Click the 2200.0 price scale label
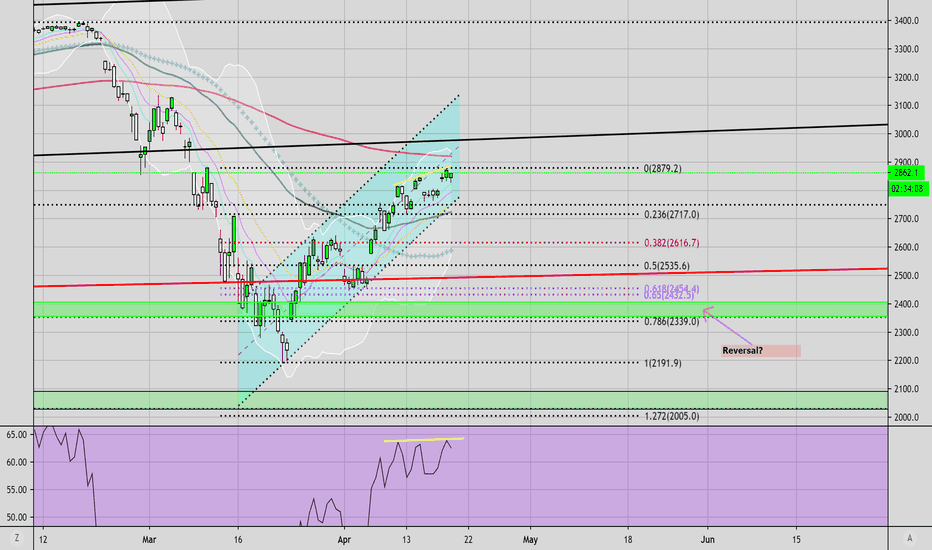932x550 pixels. tap(906, 361)
